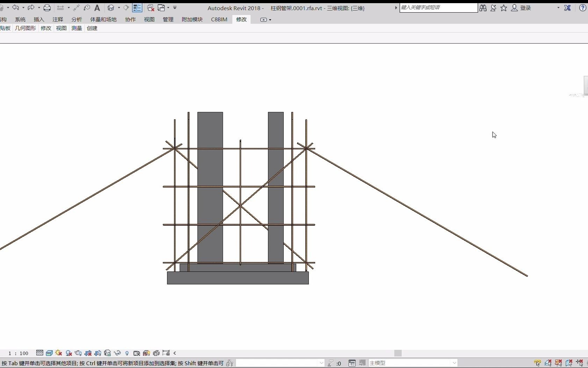The height and width of the screenshot is (368, 588).
Task: Open the 插入 ribbon tab
Action: 38,19
